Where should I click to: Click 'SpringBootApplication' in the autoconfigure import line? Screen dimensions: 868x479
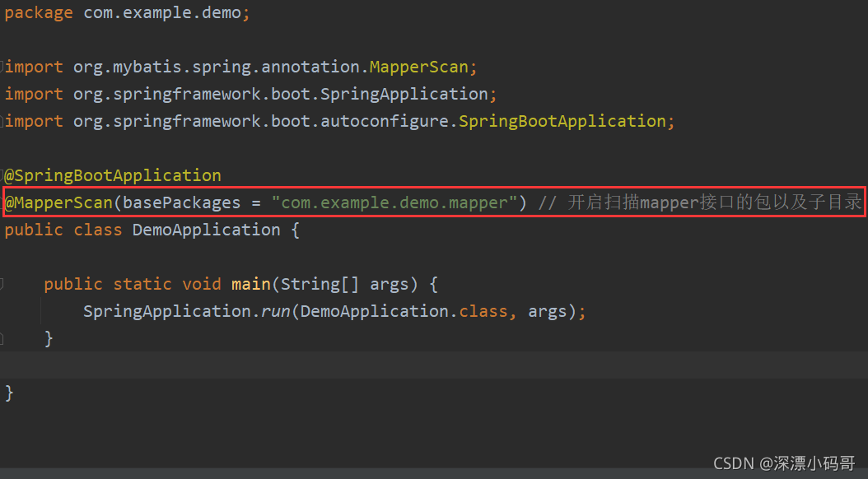562,121
